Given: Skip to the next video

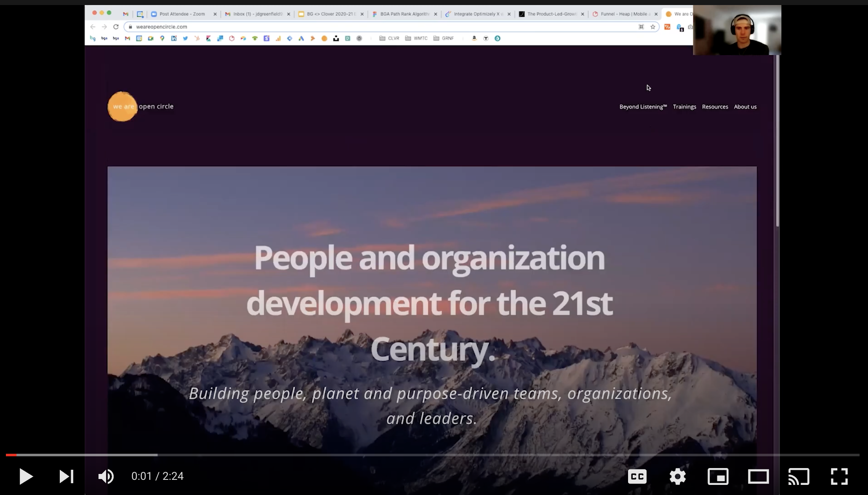Looking at the screenshot, I should [x=66, y=476].
